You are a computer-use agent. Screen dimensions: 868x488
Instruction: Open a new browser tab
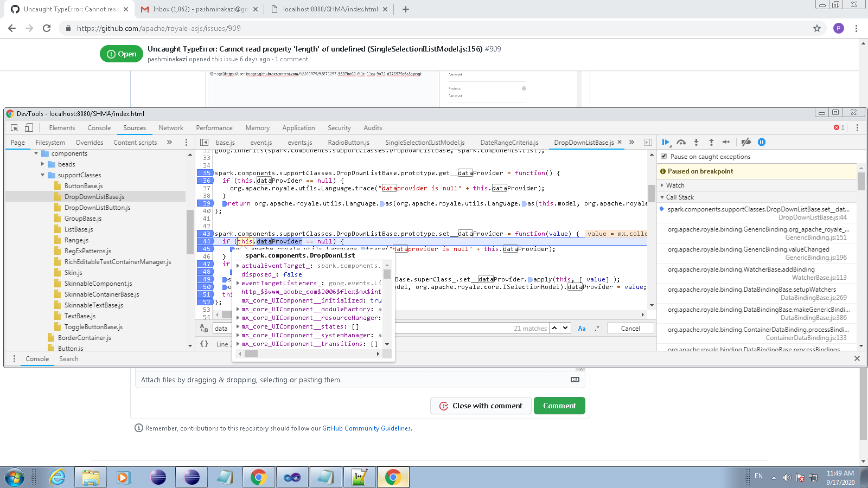(405, 9)
